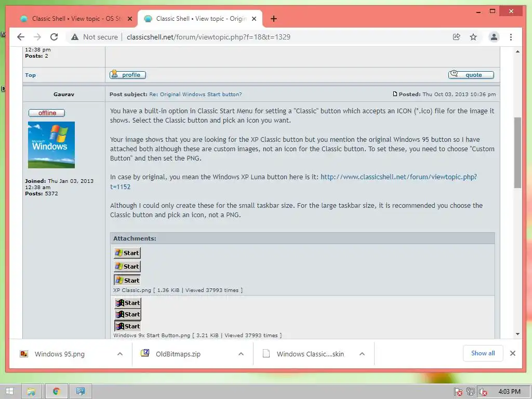532x399 pixels.
Task: Click the Action Center flag tray icon
Action: pos(458,392)
